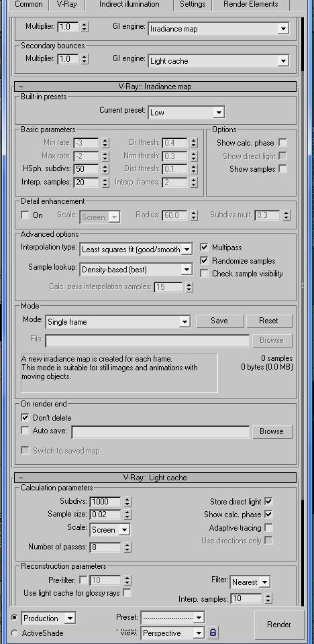This screenshot has width=314, height=644.
Task: Click secondary Multiplier spinner arrows
Action: click(85, 59)
